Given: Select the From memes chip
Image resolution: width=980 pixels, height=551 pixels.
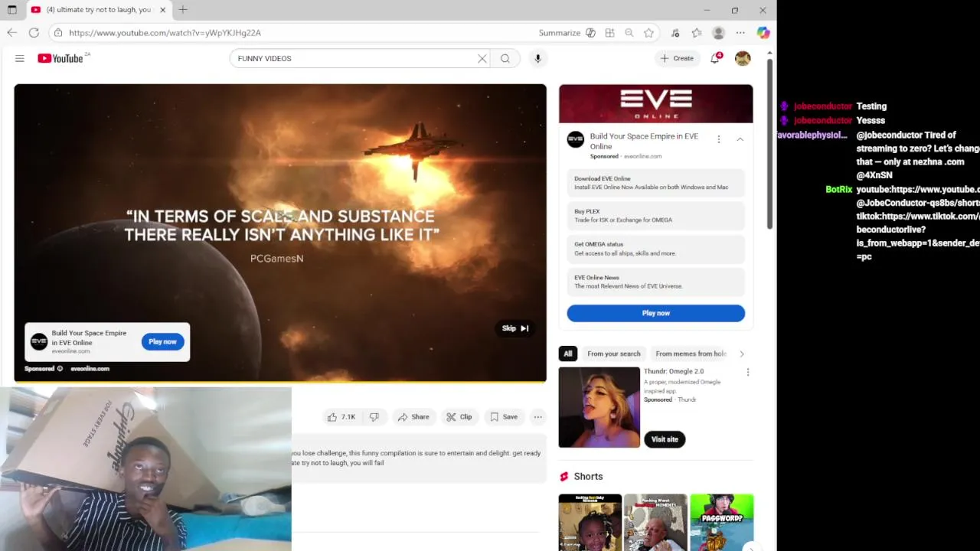Looking at the screenshot, I should (690, 354).
